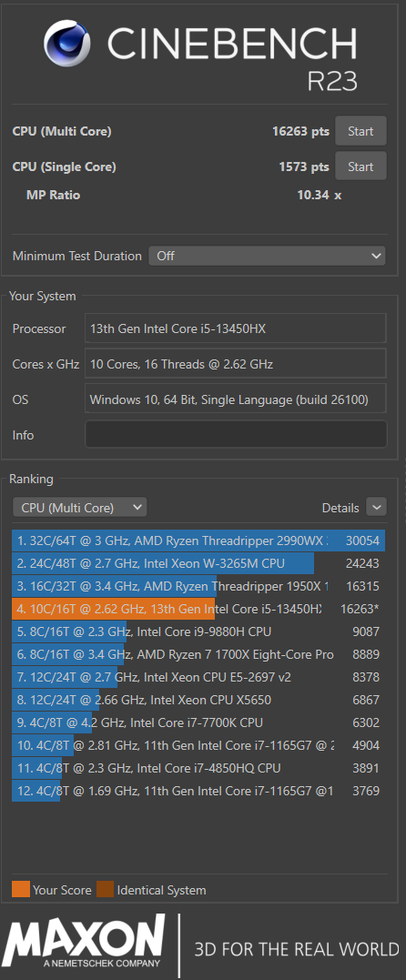Start the CPU Multi Core test
The width and height of the screenshot is (406, 980).
click(x=360, y=131)
